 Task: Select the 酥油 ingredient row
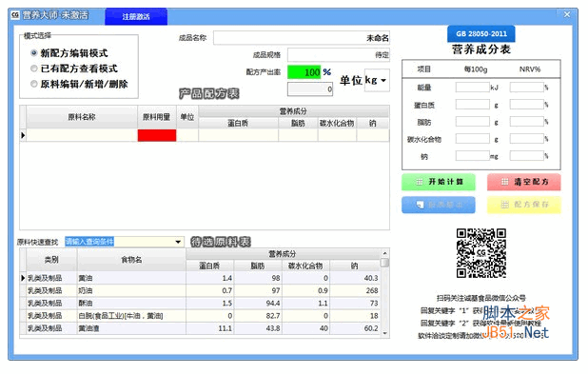point(200,303)
